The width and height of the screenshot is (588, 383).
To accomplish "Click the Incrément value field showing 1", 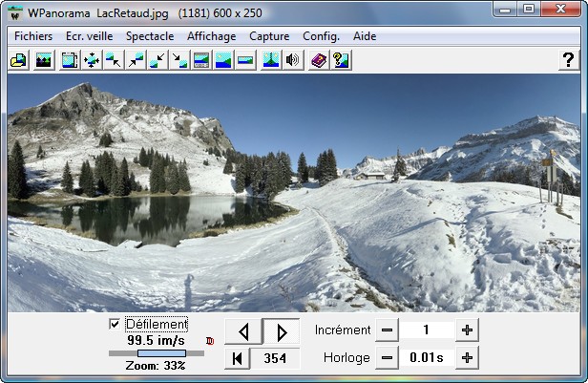I will pos(427,330).
